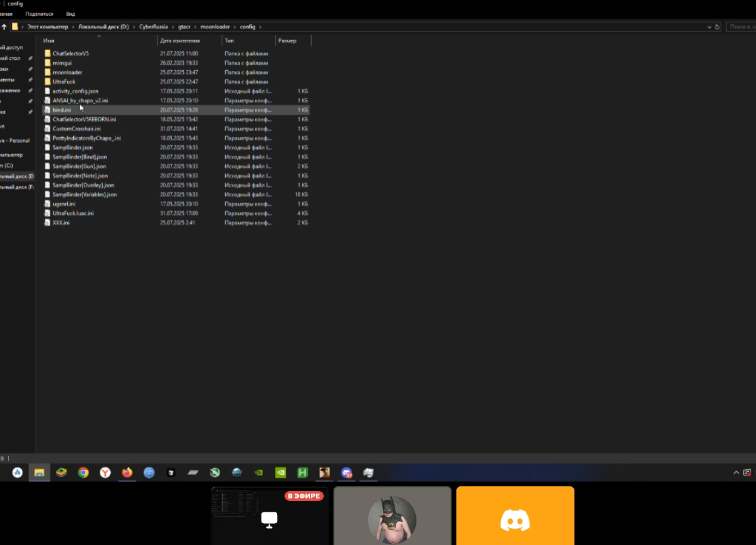
Task: Navigate to CyberRussia in the breadcrumb
Action: click(x=154, y=27)
